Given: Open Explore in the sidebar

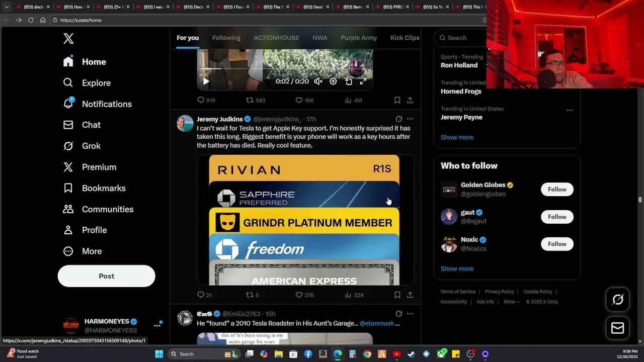Looking at the screenshot, I should click(87, 83).
